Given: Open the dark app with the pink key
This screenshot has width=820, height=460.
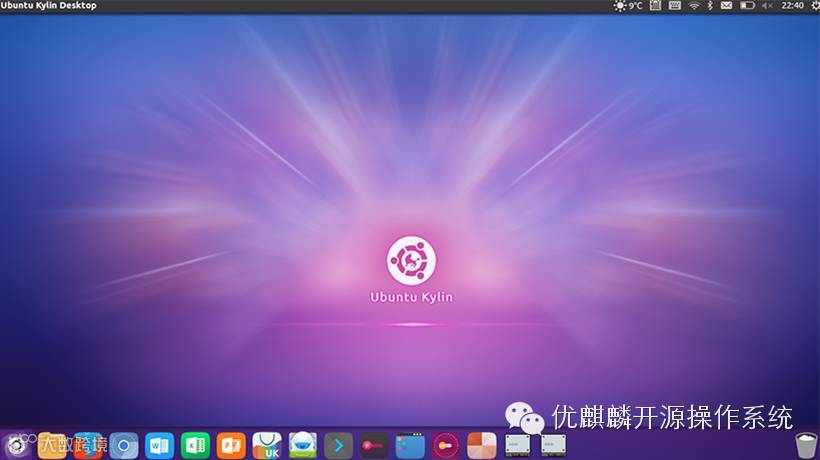Looking at the screenshot, I should click(x=374, y=446).
